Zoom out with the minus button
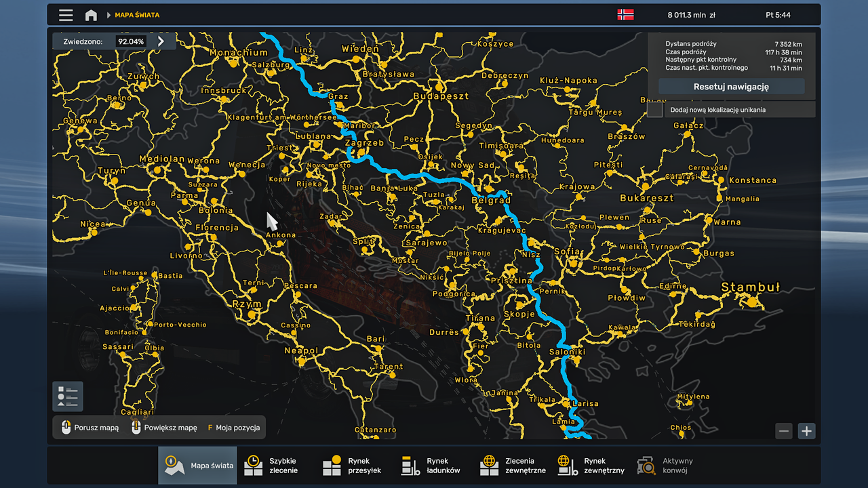 point(784,430)
